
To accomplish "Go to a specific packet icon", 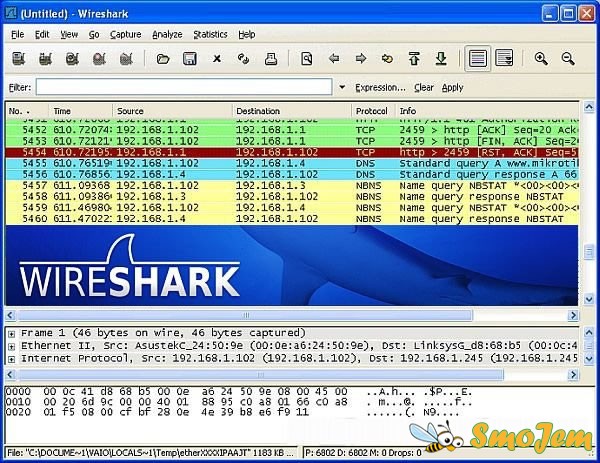I will click(x=387, y=59).
